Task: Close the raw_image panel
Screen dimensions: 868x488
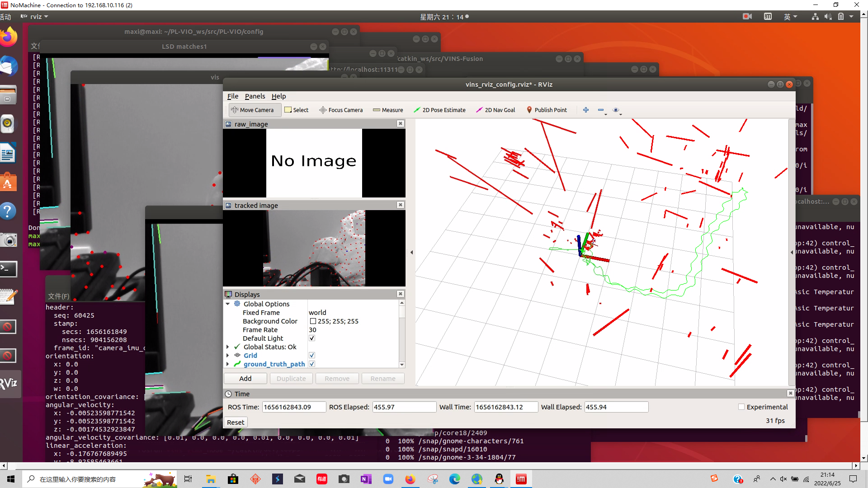Action: (401, 124)
